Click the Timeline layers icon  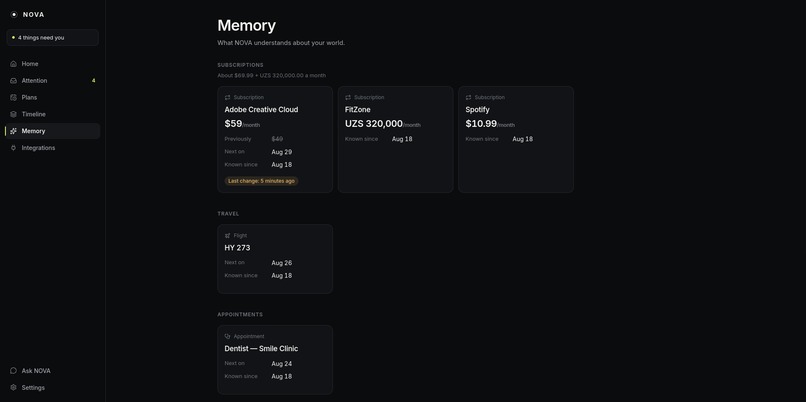point(13,114)
